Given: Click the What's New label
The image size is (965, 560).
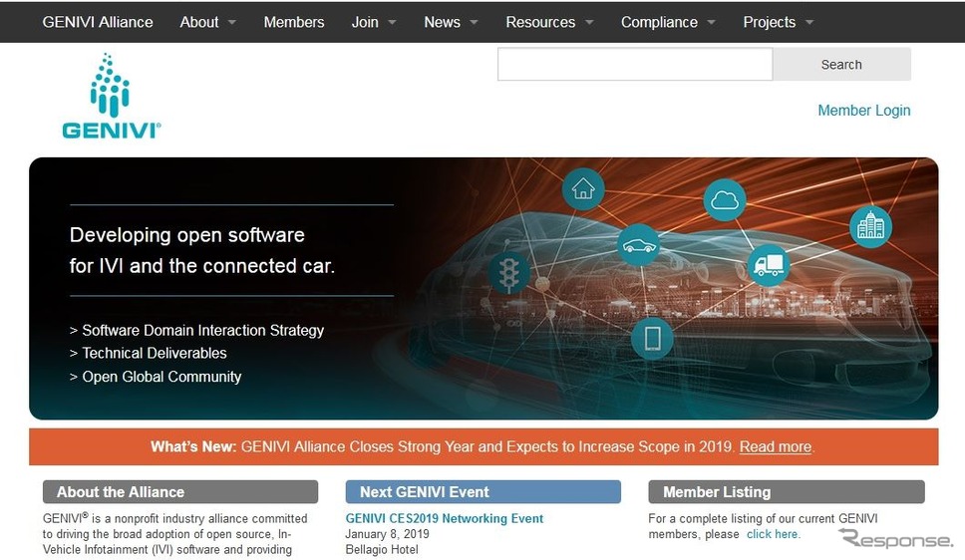Looking at the screenshot, I should (x=193, y=446).
